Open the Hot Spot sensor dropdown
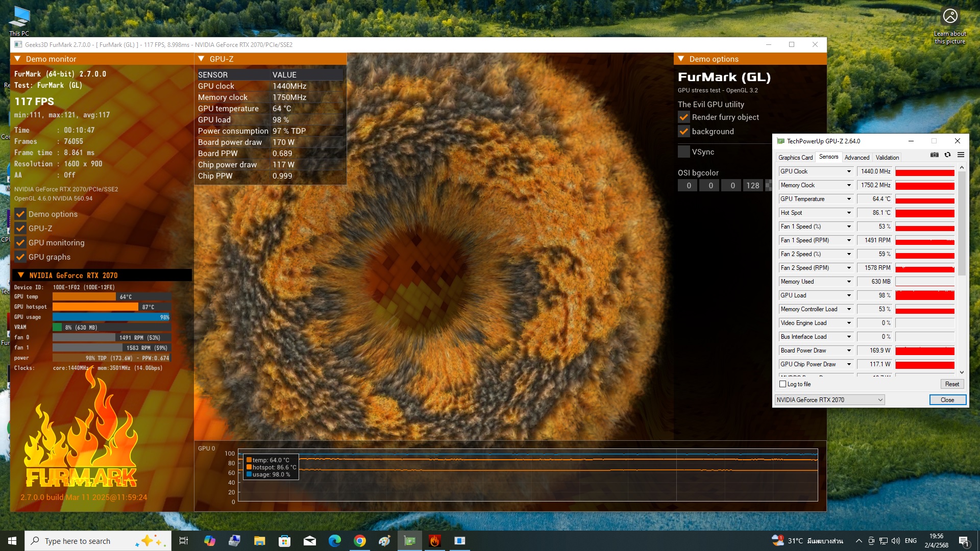 (849, 213)
